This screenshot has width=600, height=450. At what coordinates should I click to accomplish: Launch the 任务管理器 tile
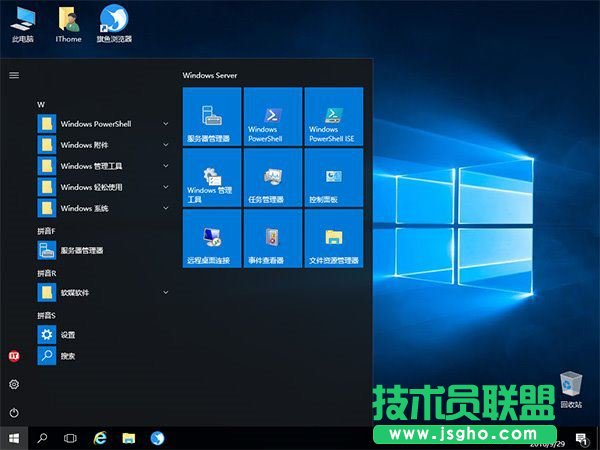pyautogui.click(x=273, y=178)
